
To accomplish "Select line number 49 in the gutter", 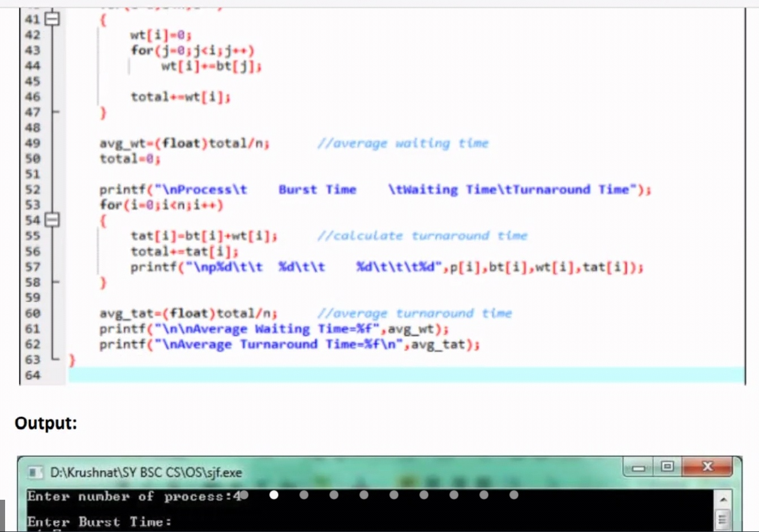I will point(33,143).
